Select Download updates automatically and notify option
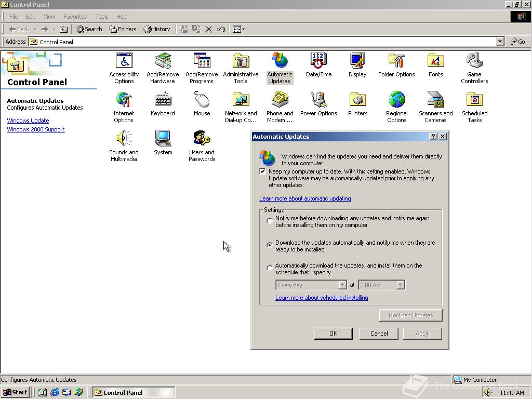Viewport: 532px width, 399px height. click(x=270, y=245)
